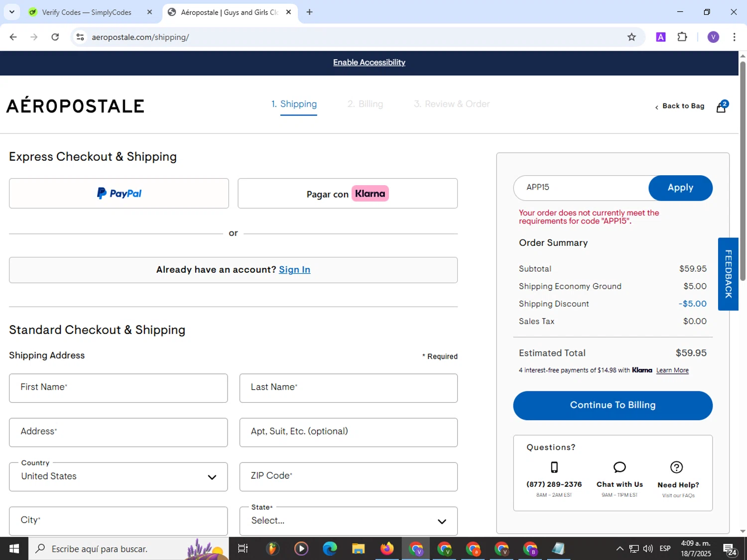Adjust volume via speaker tray icon
The image size is (747, 560).
[x=648, y=549]
